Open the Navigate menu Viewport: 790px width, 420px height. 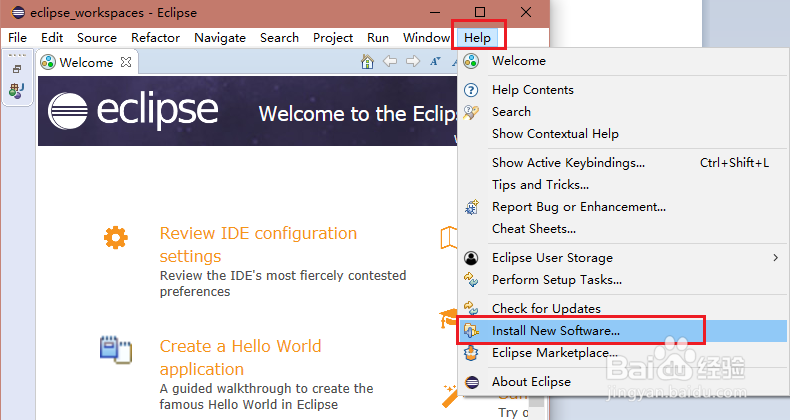(220, 38)
